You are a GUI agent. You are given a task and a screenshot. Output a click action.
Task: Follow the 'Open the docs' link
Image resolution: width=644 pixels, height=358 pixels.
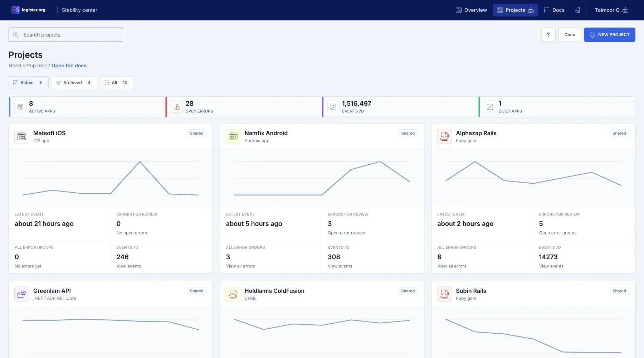point(69,66)
